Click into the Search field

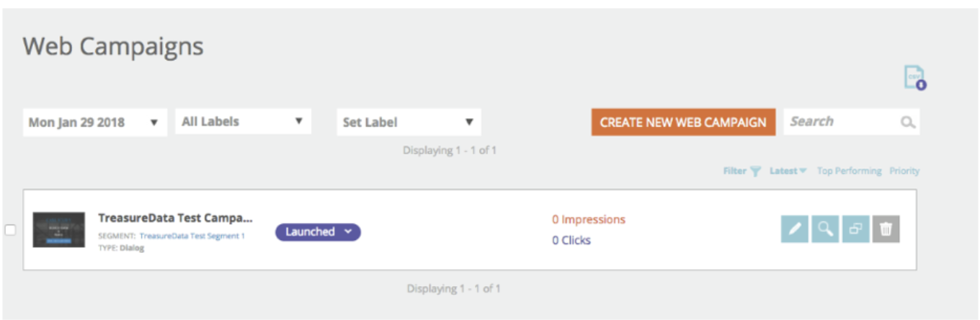pos(839,122)
